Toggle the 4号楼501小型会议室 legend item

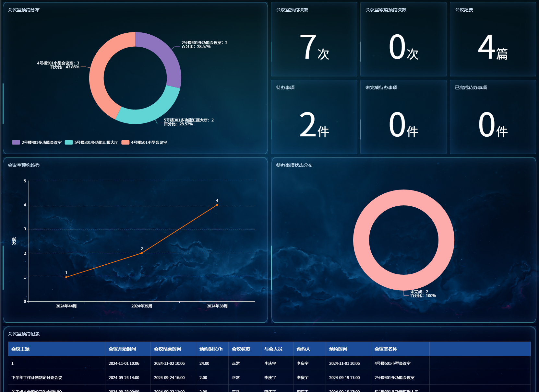coord(144,143)
